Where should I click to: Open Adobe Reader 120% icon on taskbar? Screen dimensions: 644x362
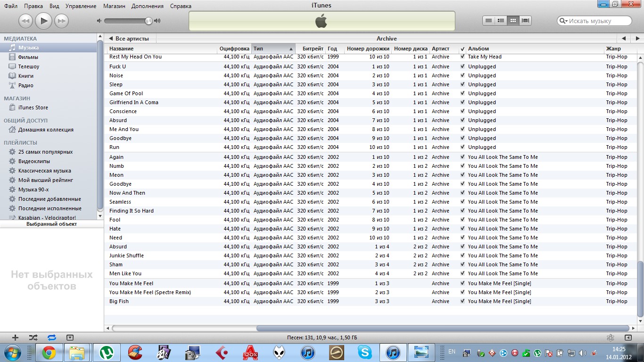click(x=250, y=352)
